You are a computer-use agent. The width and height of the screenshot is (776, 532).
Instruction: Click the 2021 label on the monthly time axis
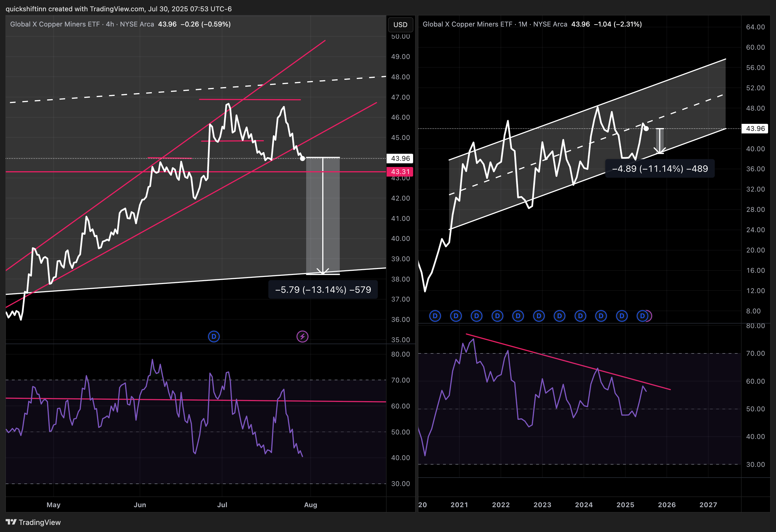click(x=459, y=505)
